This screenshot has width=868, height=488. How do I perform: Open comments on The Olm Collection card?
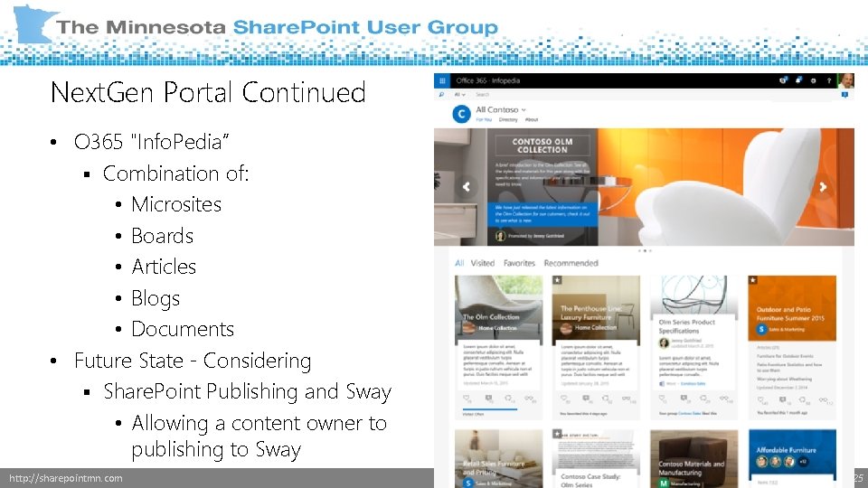tap(488, 399)
